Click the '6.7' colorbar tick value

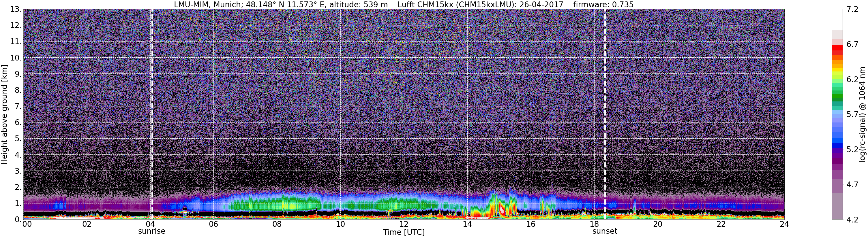point(852,44)
